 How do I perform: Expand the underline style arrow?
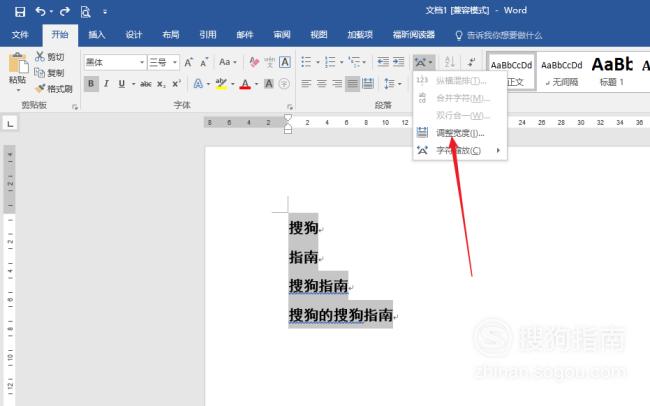pos(133,84)
